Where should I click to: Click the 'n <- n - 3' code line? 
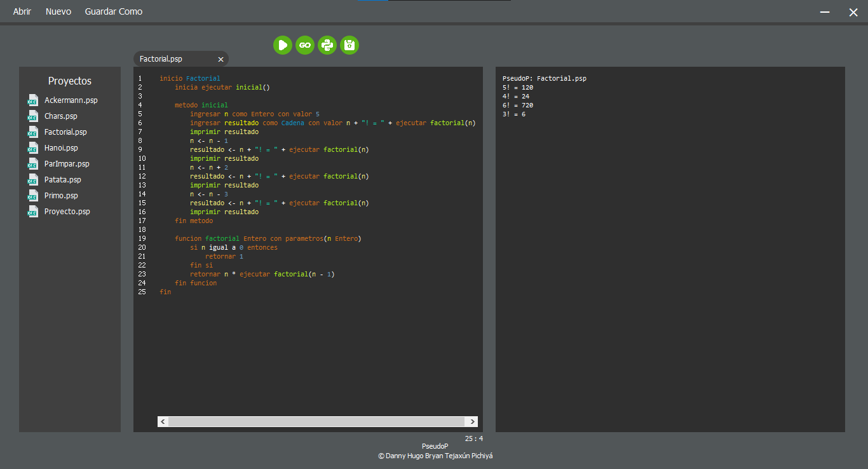click(x=208, y=194)
